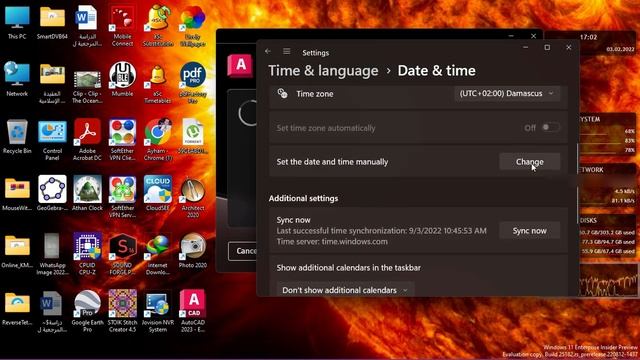The width and height of the screenshot is (640, 360).
Task: Open Word document beside Mobile Connect
Action: 87,25
